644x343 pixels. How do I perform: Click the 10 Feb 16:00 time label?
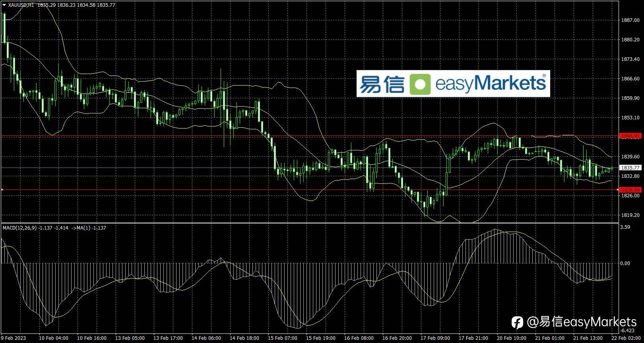(x=92, y=338)
